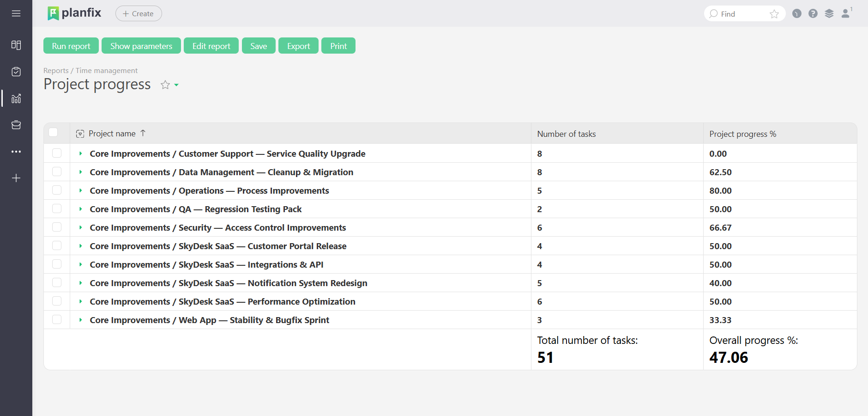This screenshot has height=416, width=868.
Task: Show more sections via the ellipsis icon
Action: coord(16,152)
